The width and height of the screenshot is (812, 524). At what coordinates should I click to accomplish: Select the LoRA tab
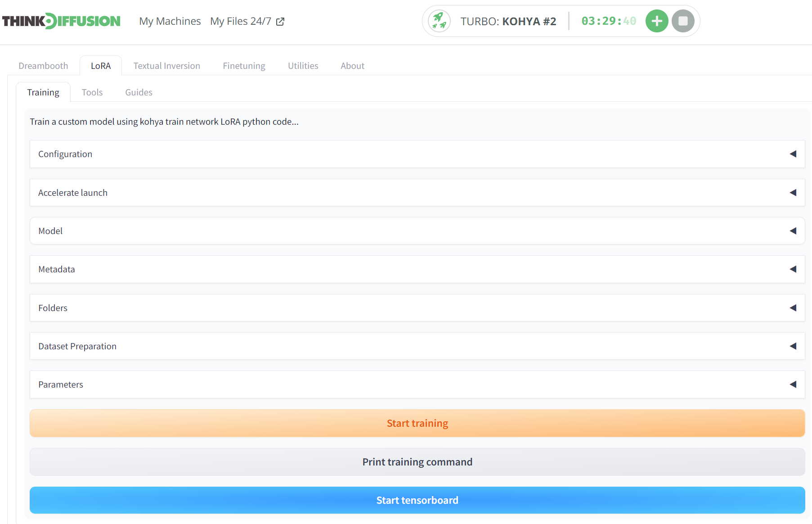101,66
